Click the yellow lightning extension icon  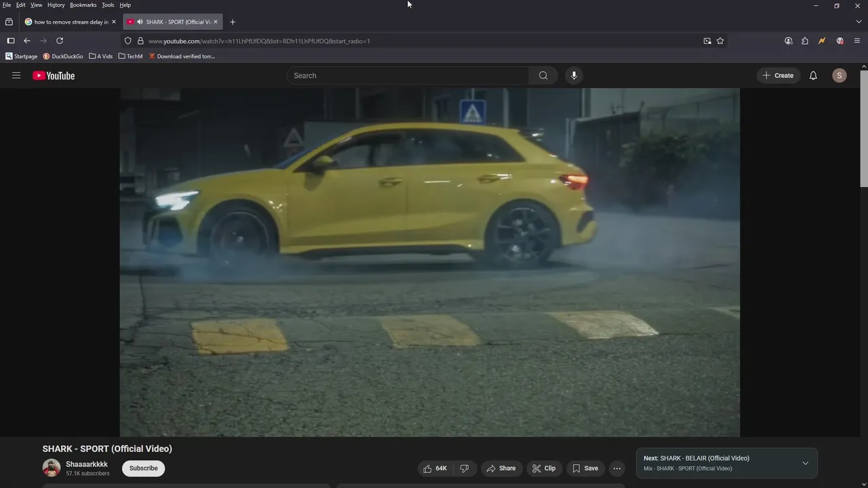(x=822, y=41)
